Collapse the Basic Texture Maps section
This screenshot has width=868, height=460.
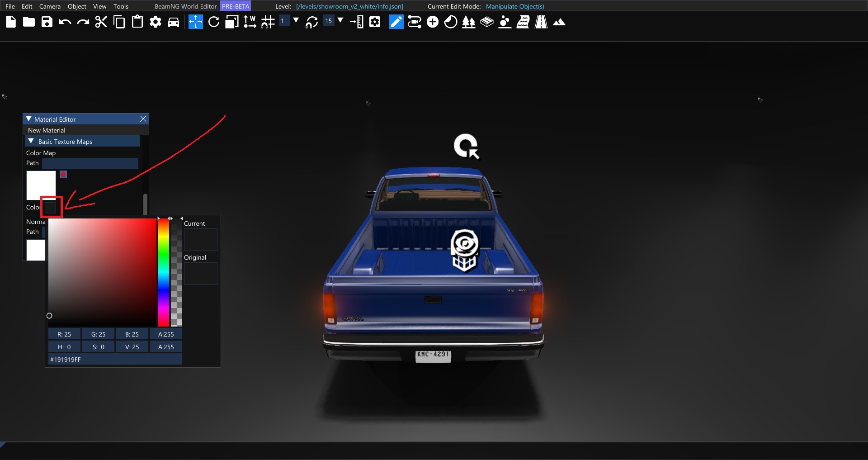tap(31, 141)
